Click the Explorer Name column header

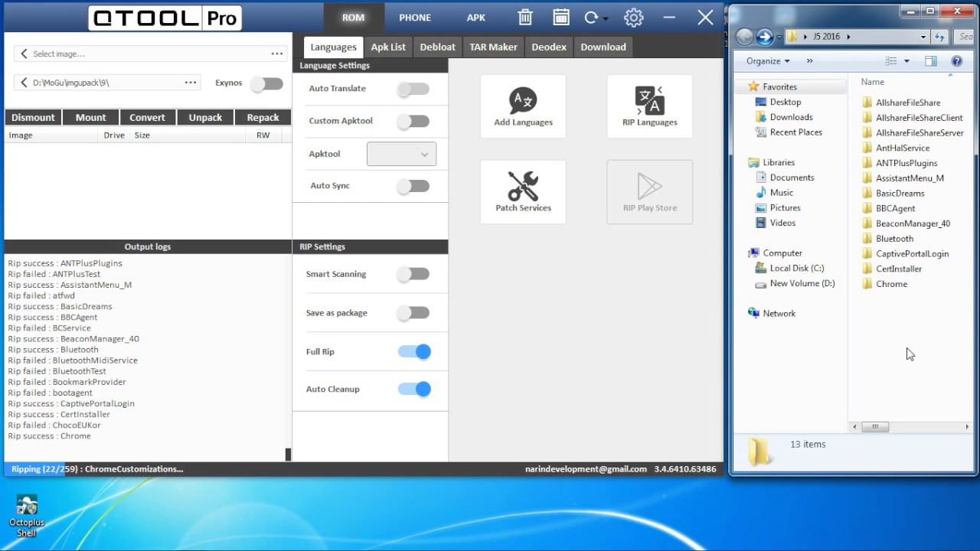pyautogui.click(x=873, y=82)
